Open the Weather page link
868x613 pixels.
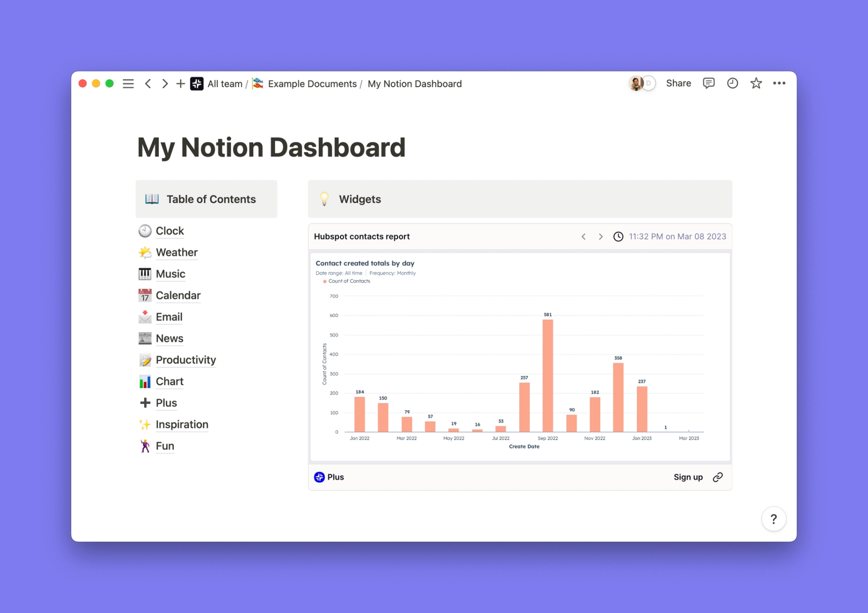[176, 252]
